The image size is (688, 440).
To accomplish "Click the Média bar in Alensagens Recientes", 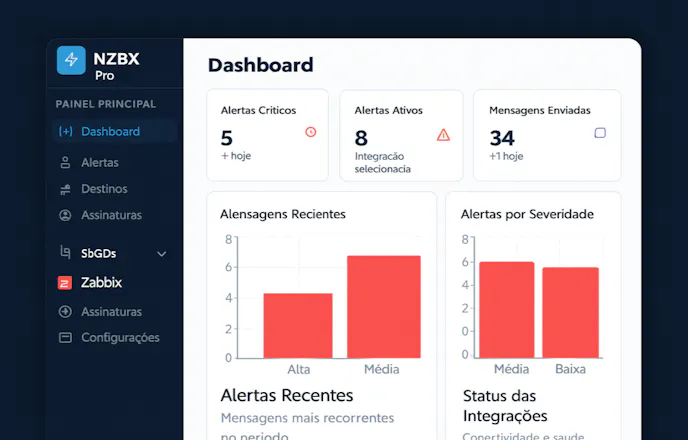I will click(384, 307).
